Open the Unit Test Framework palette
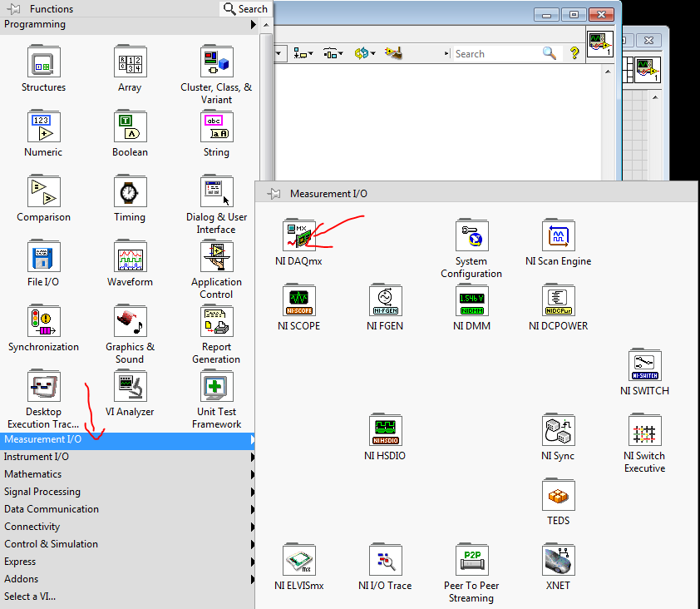This screenshot has width=700, height=609. [216, 385]
